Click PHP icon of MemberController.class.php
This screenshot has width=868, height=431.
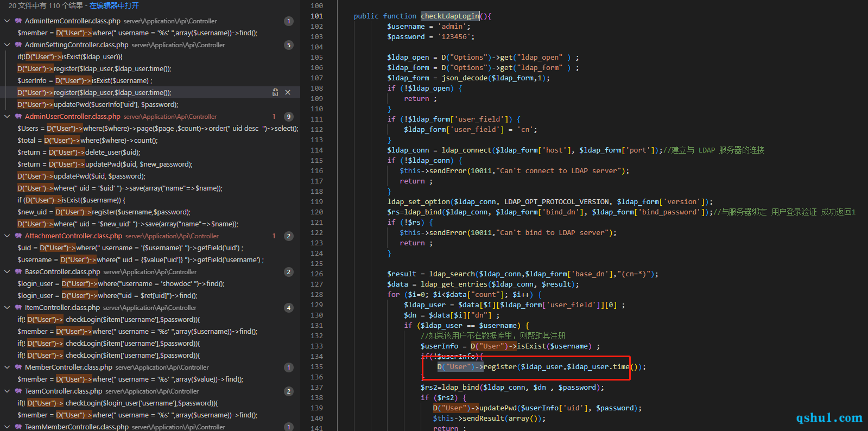pos(18,367)
